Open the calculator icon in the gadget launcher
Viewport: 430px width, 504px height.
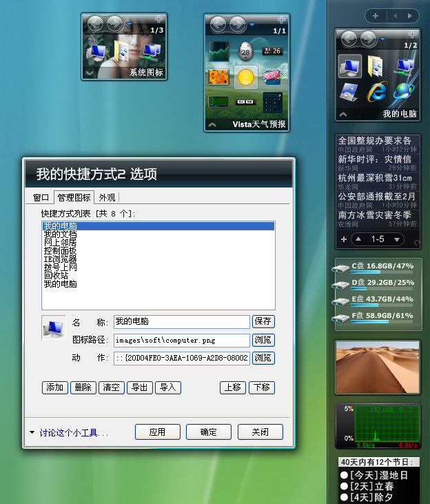click(272, 103)
